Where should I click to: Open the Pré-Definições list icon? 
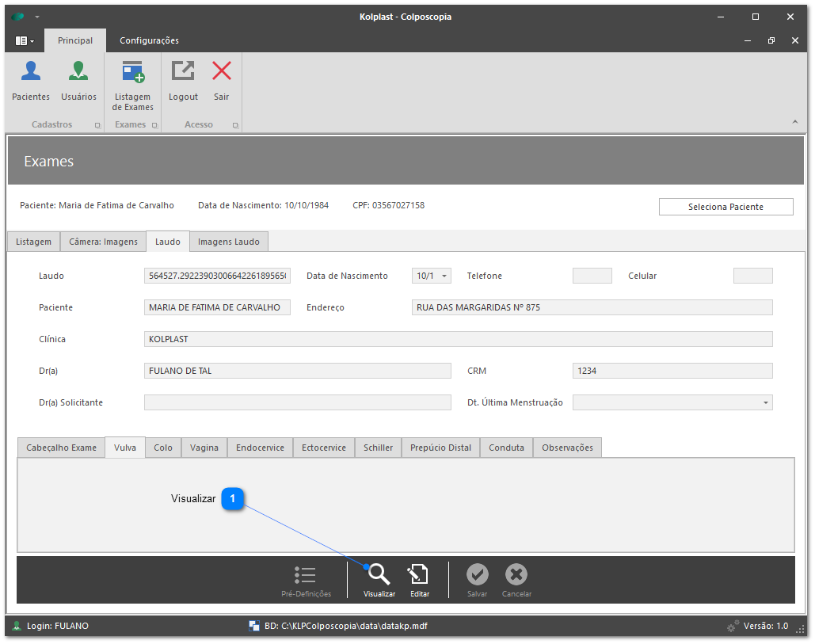tap(305, 575)
